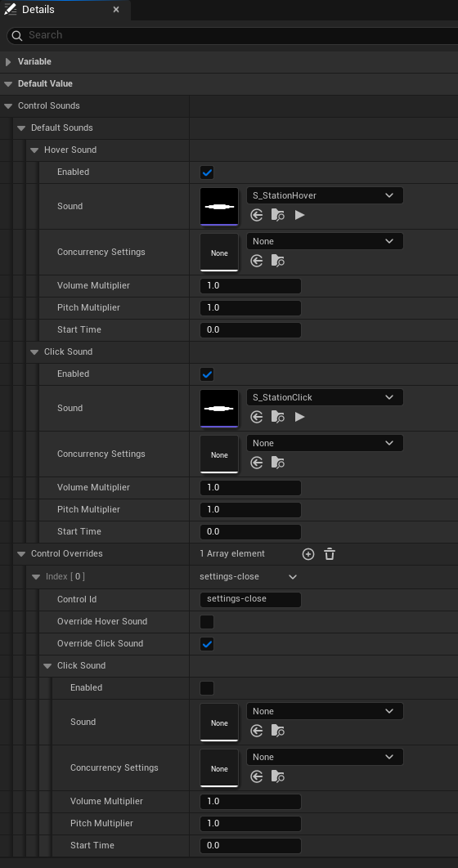This screenshot has height=868, width=458.
Task: Click the '1 Array element' text
Action: (232, 553)
